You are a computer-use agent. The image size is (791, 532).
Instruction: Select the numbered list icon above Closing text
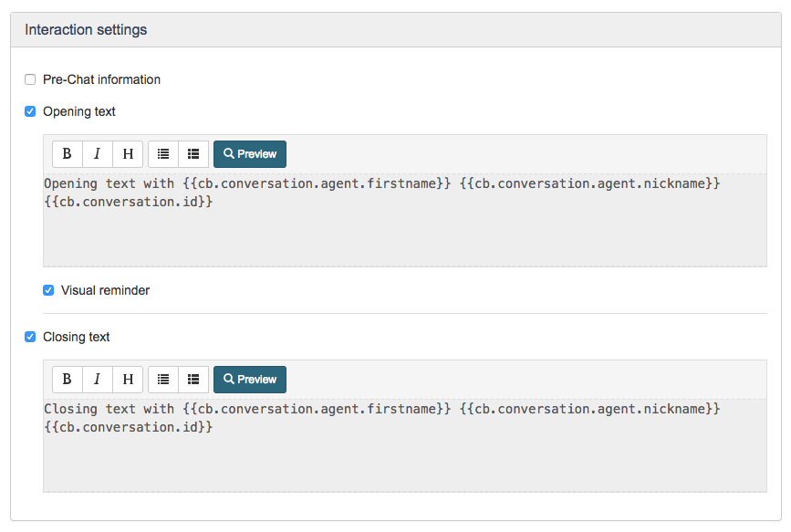click(x=193, y=379)
